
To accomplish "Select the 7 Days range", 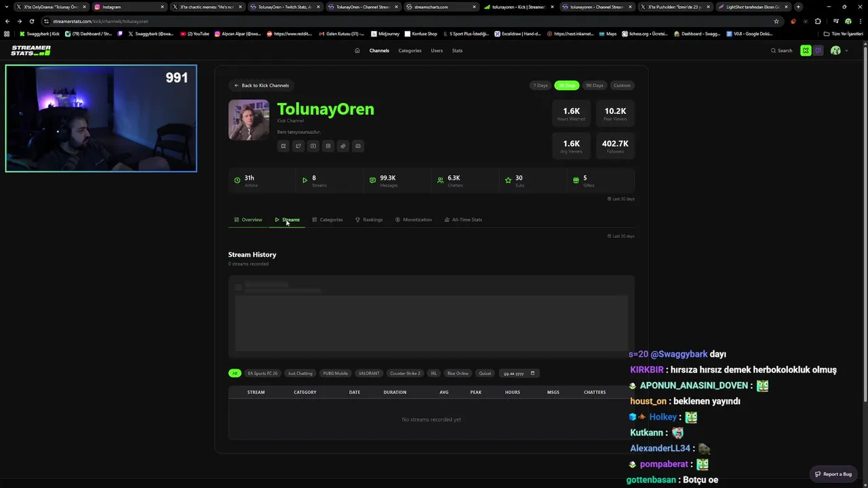I will tap(540, 85).
